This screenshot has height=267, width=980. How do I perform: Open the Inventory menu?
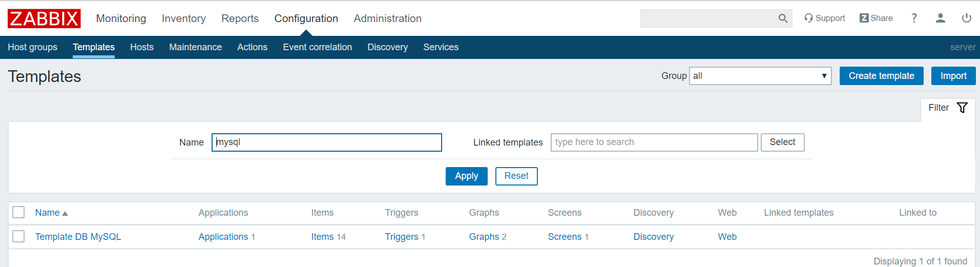pyautogui.click(x=183, y=18)
